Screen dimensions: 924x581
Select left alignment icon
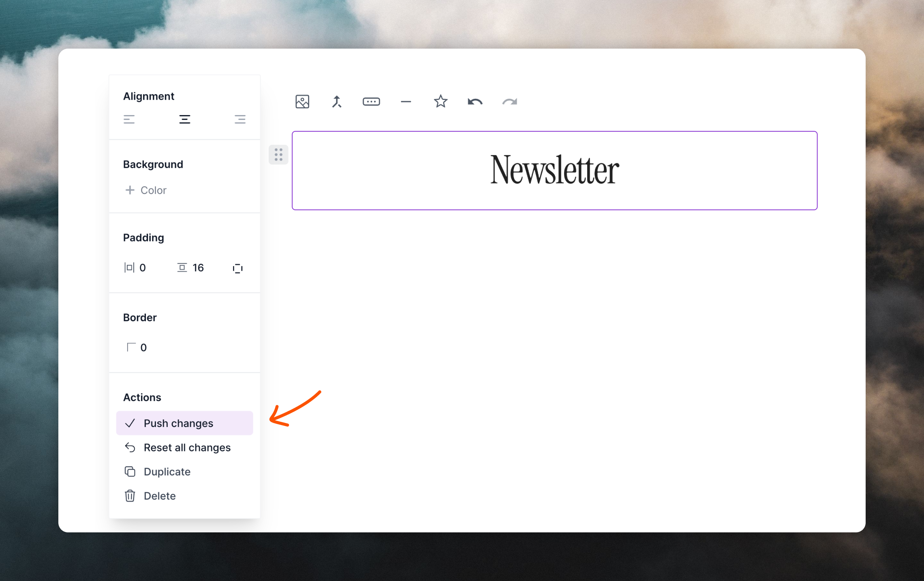pyautogui.click(x=129, y=119)
